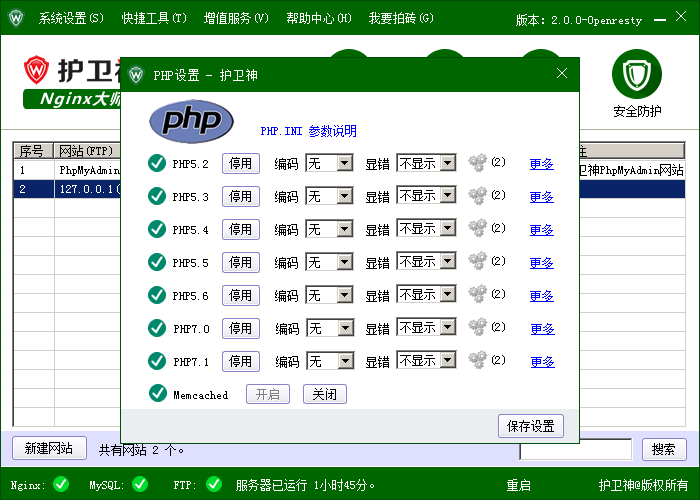Click the shield logo in main title bar
This screenshot has height=500, width=700.
(x=16, y=18)
